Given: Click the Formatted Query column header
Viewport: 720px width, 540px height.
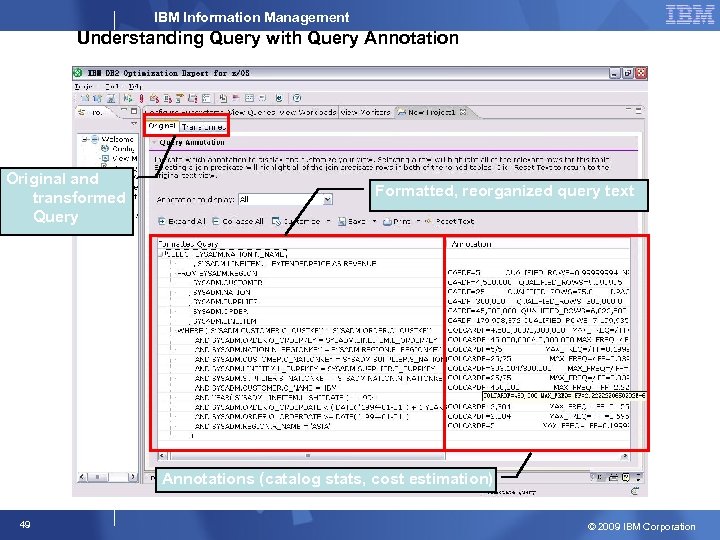Looking at the screenshot, I should (x=300, y=244).
